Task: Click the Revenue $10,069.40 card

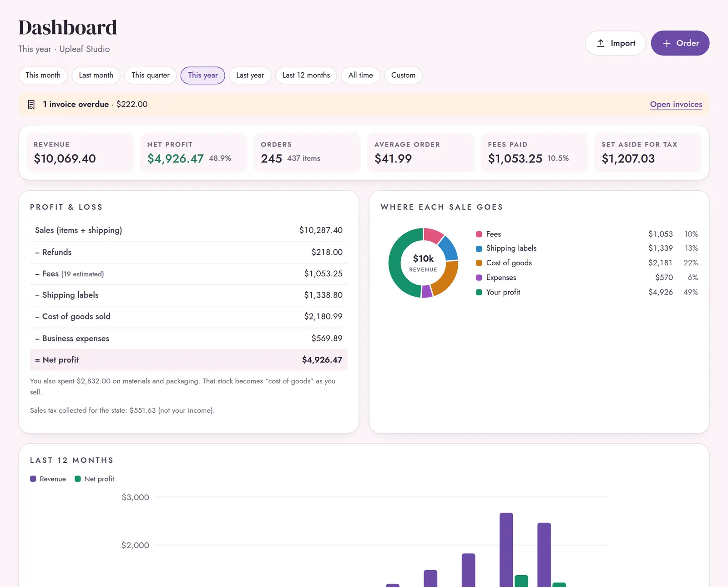Action: (x=80, y=152)
